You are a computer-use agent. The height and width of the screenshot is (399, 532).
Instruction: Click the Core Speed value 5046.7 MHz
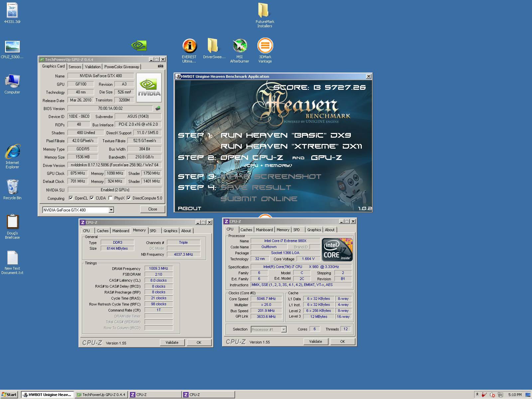pos(266,299)
